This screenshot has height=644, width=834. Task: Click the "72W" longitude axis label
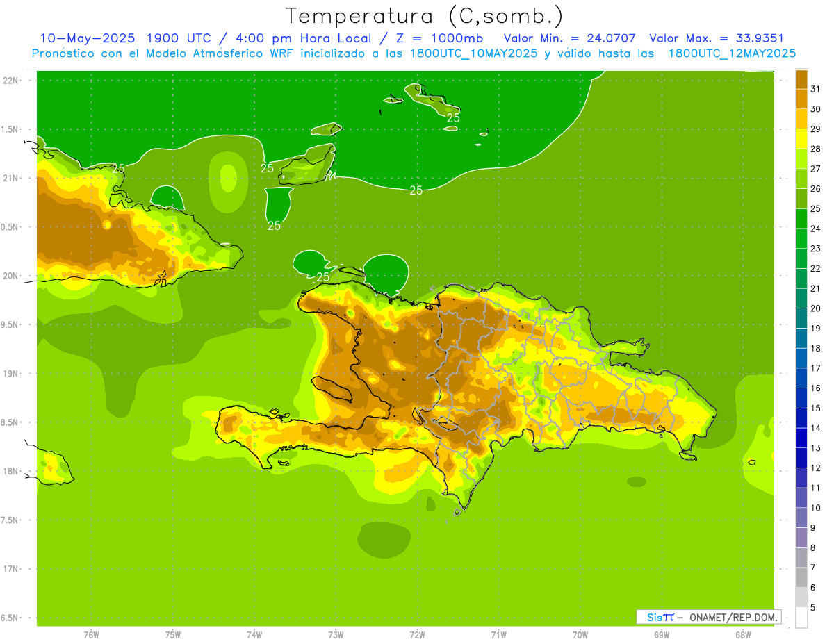tap(417, 635)
